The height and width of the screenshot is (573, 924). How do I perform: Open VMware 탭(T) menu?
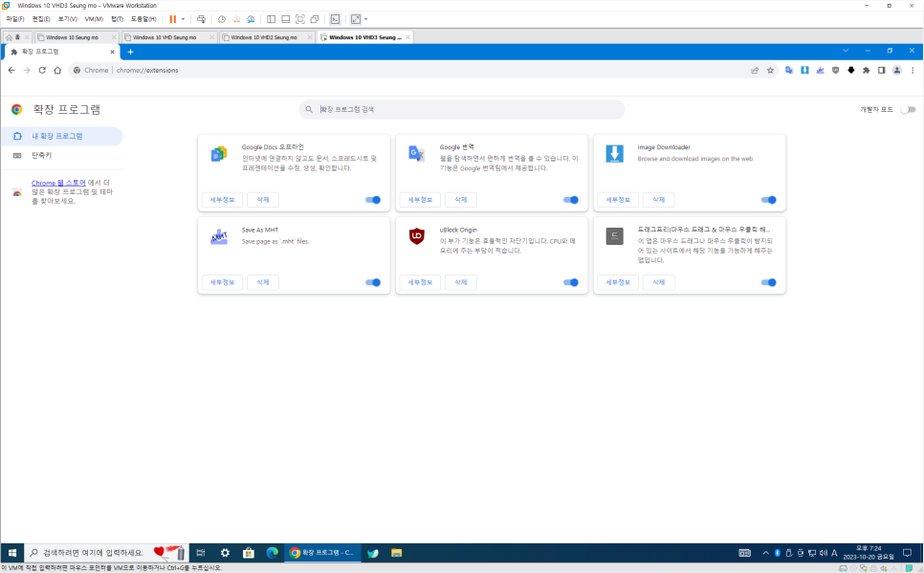[x=117, y=19]
